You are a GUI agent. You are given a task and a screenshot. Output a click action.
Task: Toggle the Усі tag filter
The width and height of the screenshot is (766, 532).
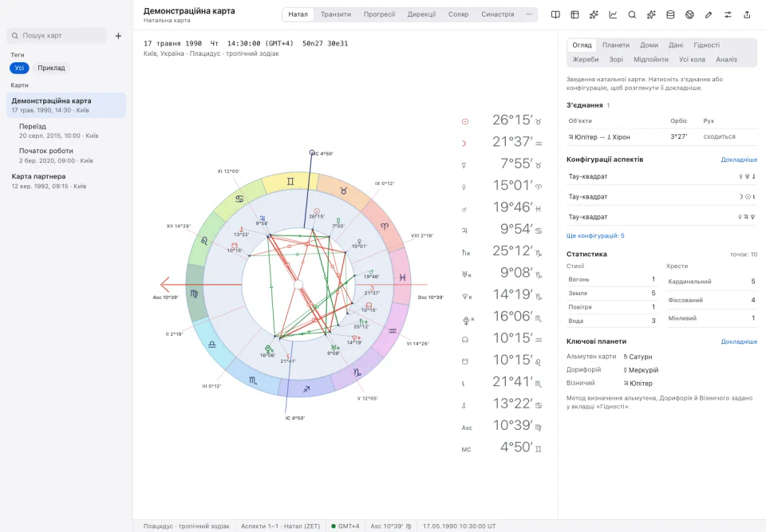click(19, 68)
